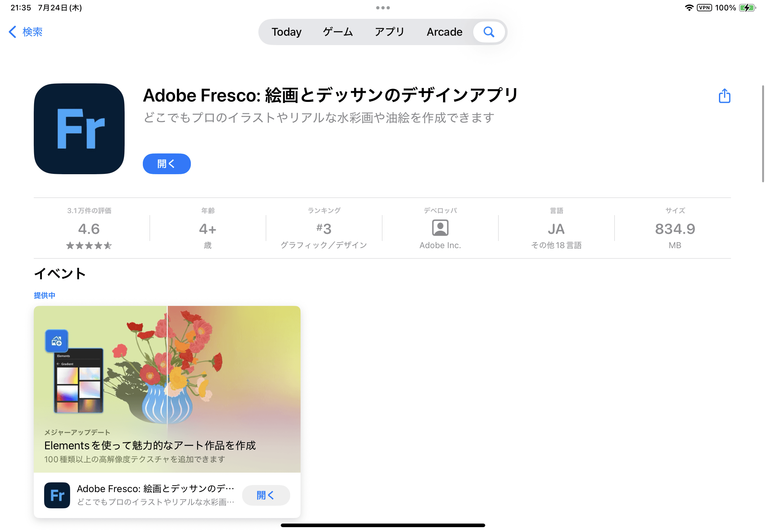This screenshot has width=766, height=532.
Task: Tap the three dots multitasking icon
Action: point(383,8)
